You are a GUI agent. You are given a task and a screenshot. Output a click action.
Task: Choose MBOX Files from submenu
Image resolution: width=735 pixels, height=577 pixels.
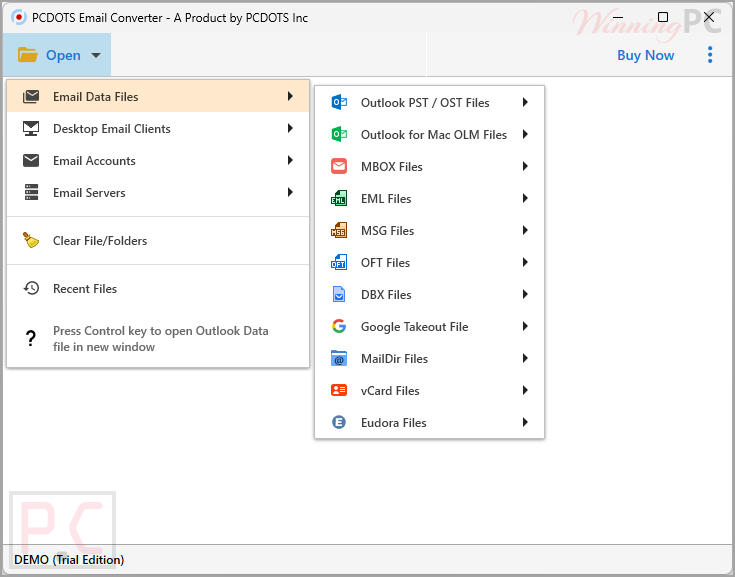429,166
